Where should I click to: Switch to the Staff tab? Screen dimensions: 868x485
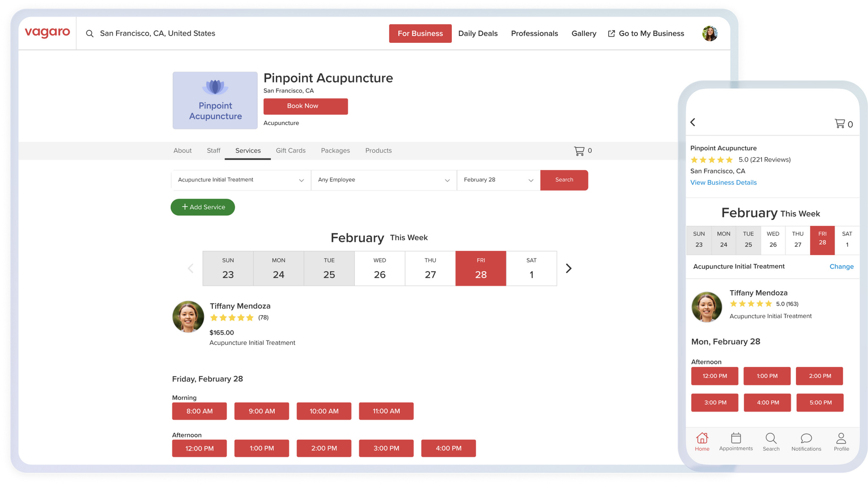coord(214,151)
